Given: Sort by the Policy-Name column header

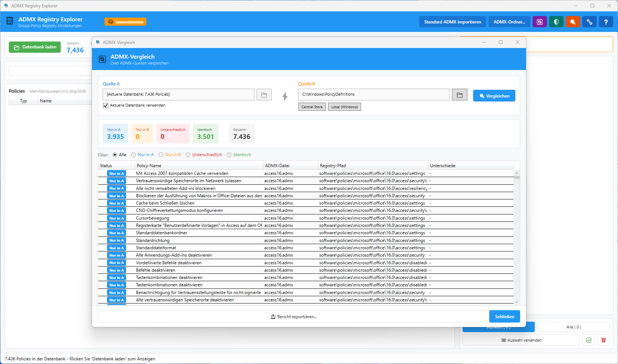Looking at the screenshot, I should point(198,166).
